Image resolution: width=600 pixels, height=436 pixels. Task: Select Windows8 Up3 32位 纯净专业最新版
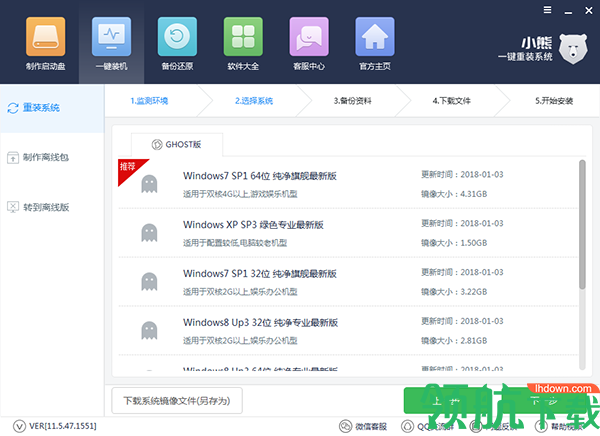point(261,323)
